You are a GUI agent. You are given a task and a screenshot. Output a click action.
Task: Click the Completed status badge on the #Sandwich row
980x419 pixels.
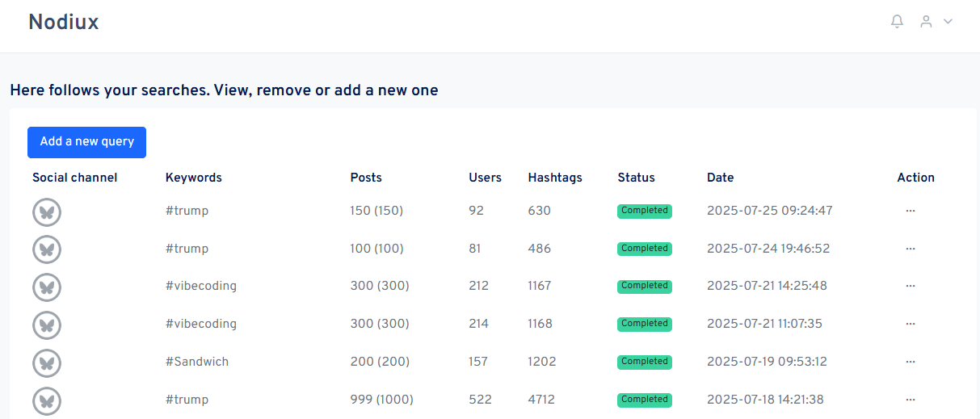pyautogui.click(x=645, y=362)
